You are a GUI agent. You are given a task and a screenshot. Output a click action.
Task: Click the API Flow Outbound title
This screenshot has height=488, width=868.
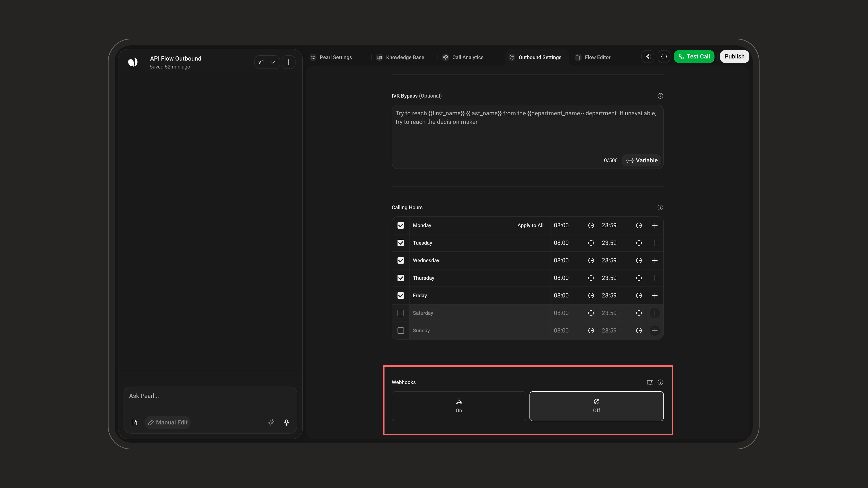pyautogui.click(x=176, y=59)
